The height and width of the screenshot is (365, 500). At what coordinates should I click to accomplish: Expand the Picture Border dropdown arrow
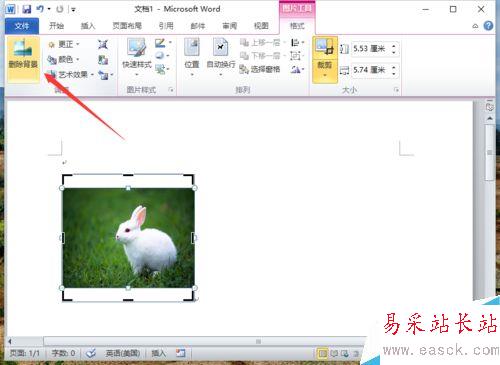tap(170, 43)
